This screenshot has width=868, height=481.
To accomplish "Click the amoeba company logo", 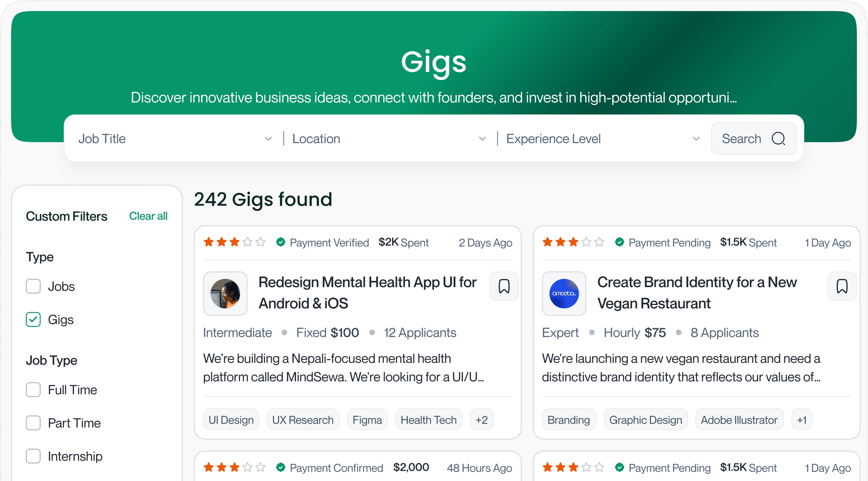I will (564, 293).
